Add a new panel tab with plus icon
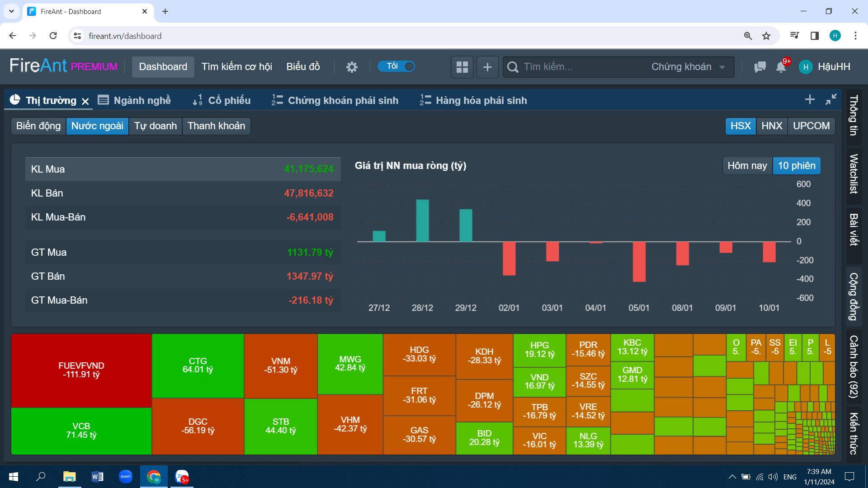The height and width of the screenshot is (488, 868). point(810,99)
